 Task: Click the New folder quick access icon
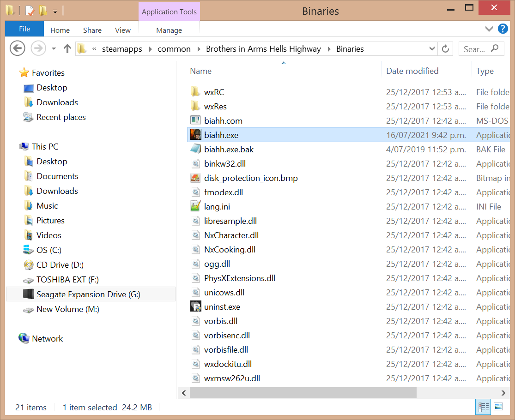(43, 11)
